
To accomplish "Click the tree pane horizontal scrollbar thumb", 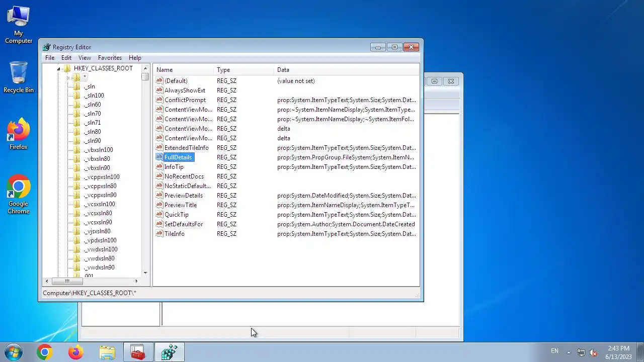I will coord(67,281).
